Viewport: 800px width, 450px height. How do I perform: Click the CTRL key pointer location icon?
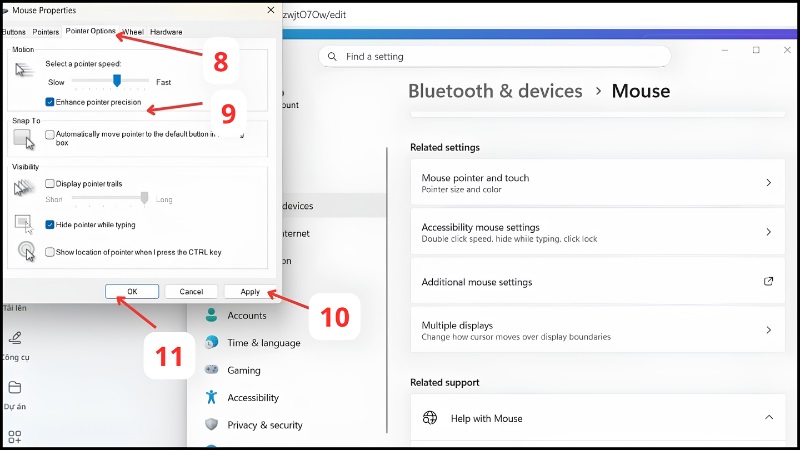click(26, 251)
